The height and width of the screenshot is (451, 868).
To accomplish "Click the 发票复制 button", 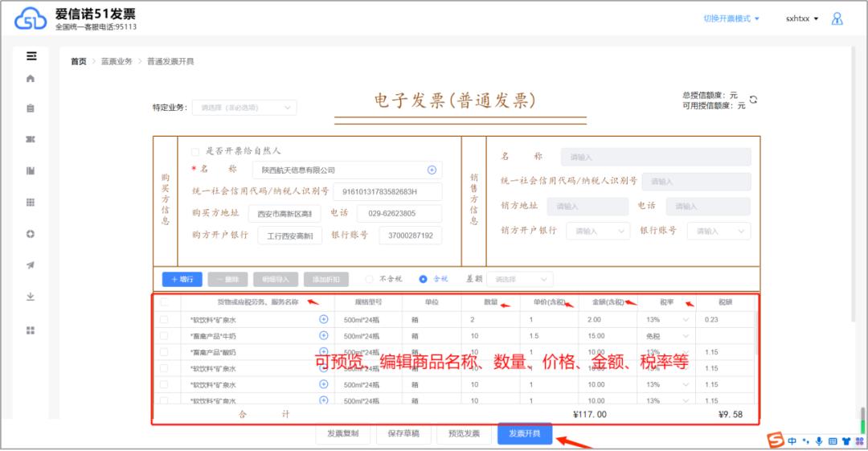I will click(342, 433).
